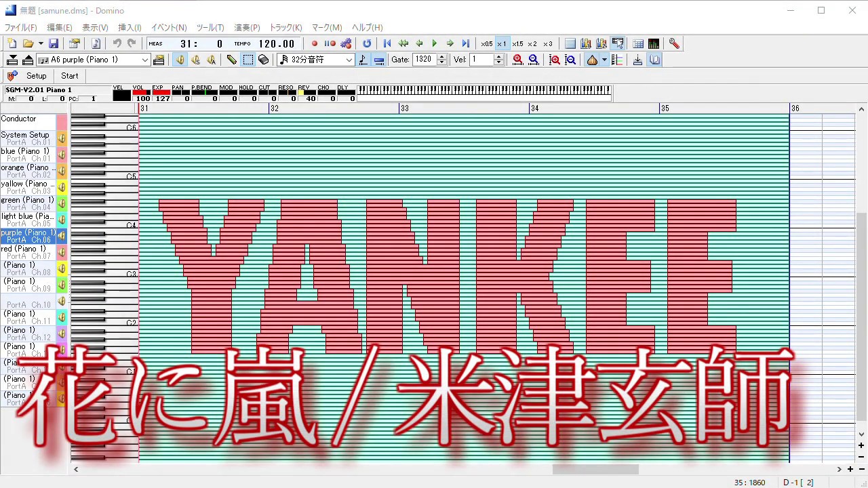The height and width of the screenshot is (488, 868).
Task: Jump to start with rewind-to-beginning button
Action: [387, 43]
